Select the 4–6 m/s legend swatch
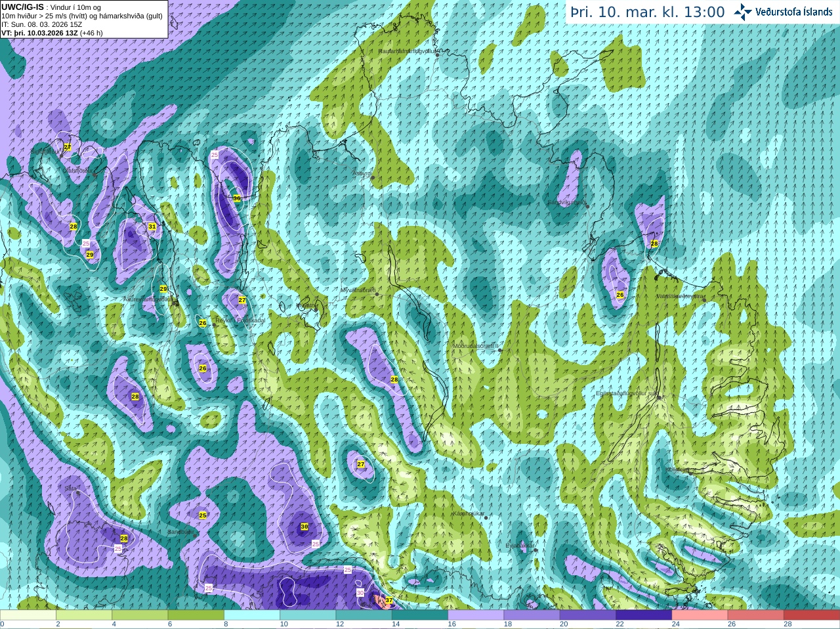Image resolution: width=840 pixels, height=629 pixels. (140, 615)
